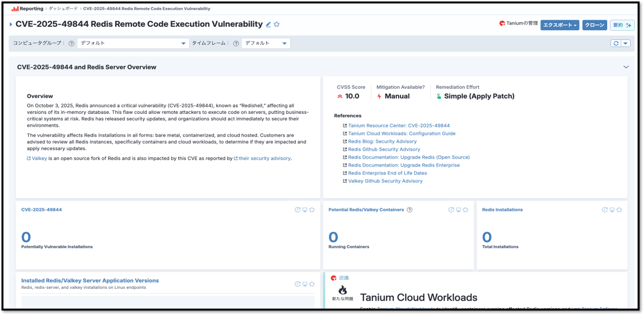Go to ダッシュボード breadcrumb
The width and height of the screenshot is (644, 315).
63,9
